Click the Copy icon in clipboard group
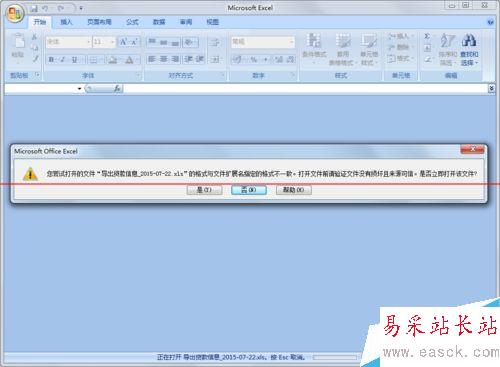The height and width of the screenshot is (367, 500). click(x=34, y=48)
